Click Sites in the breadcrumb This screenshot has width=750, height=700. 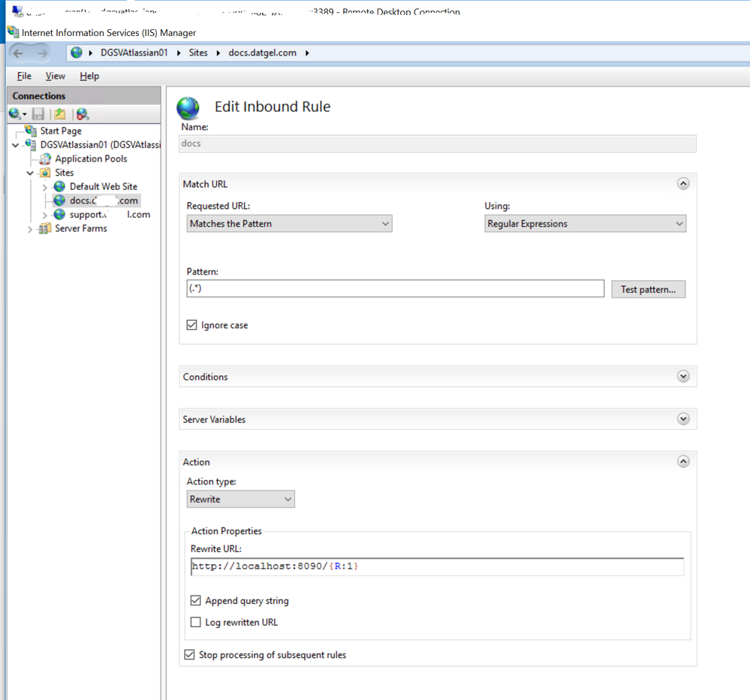198,53
